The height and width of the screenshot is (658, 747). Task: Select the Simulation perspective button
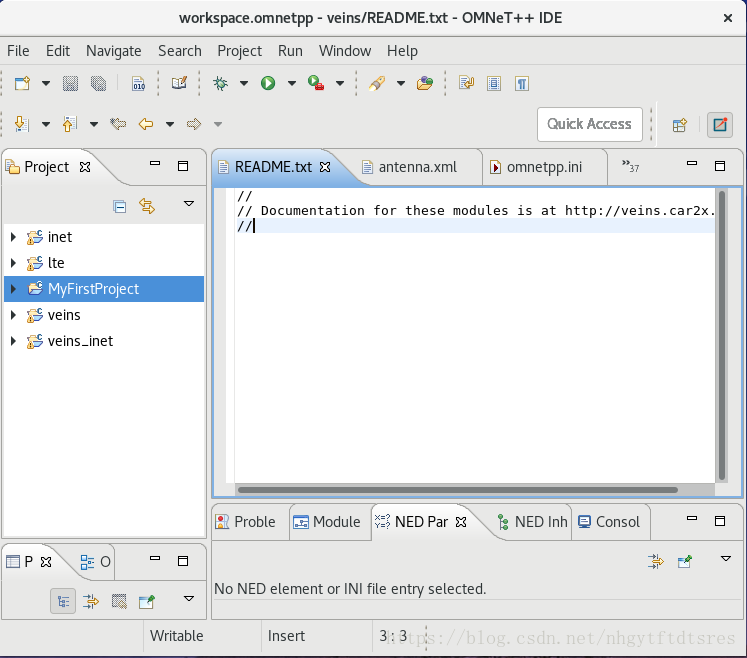click(720, 125)
